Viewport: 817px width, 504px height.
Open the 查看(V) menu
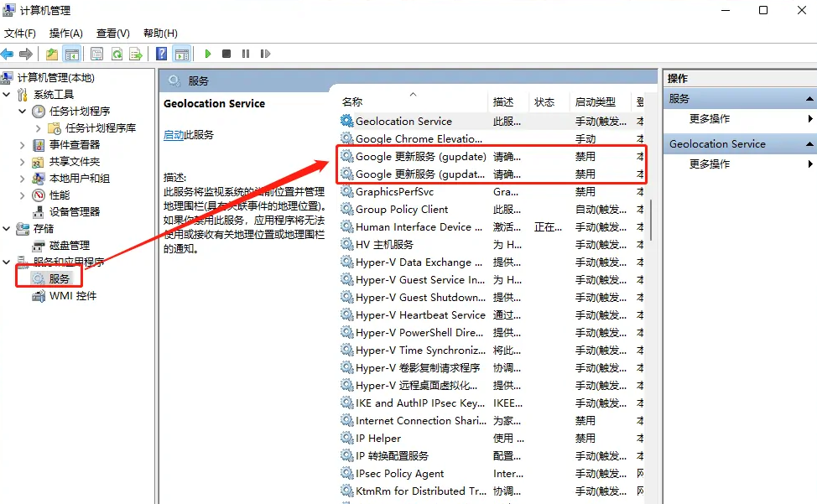pyautogui.click(x=111, y=33)
